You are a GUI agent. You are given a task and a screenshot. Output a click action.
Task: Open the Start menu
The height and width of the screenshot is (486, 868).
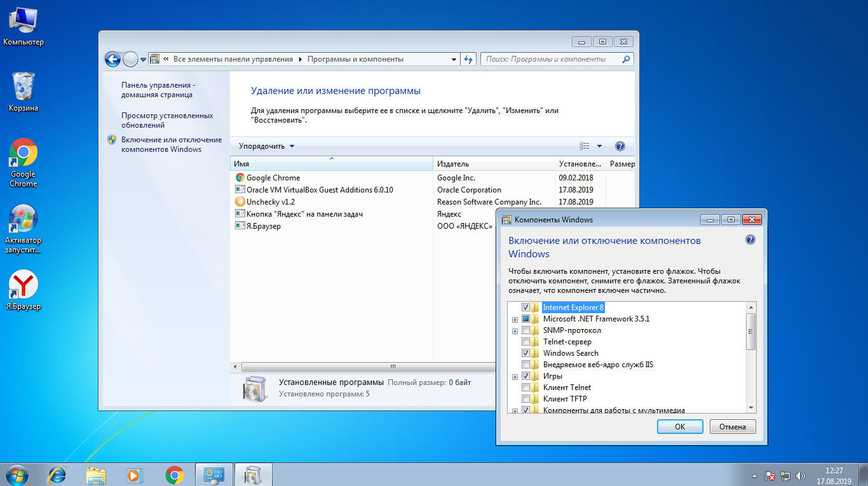tap(17, 475)
